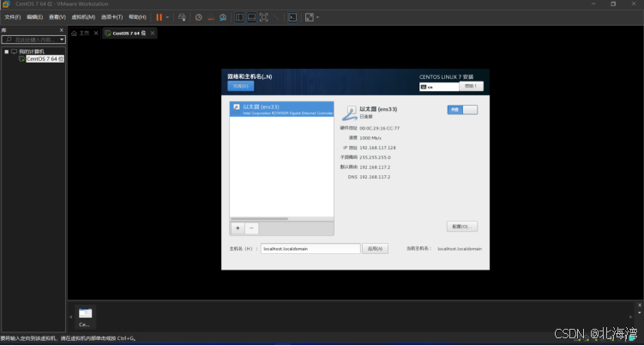The width and height of the screenshot is (644, 346).
Task: Click the IP address 192.168.117.128
Action: click(x=377, y=148)
